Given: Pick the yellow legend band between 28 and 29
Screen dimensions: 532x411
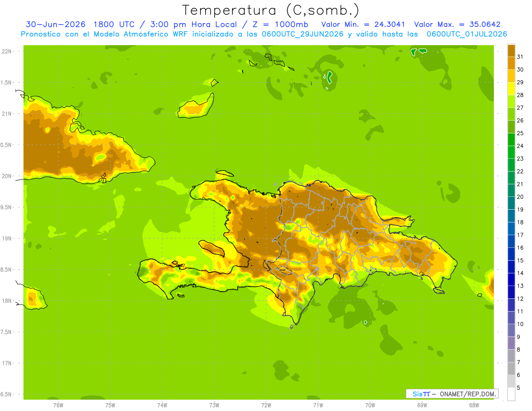Looking at the screenshot, I should coord(511,89).
